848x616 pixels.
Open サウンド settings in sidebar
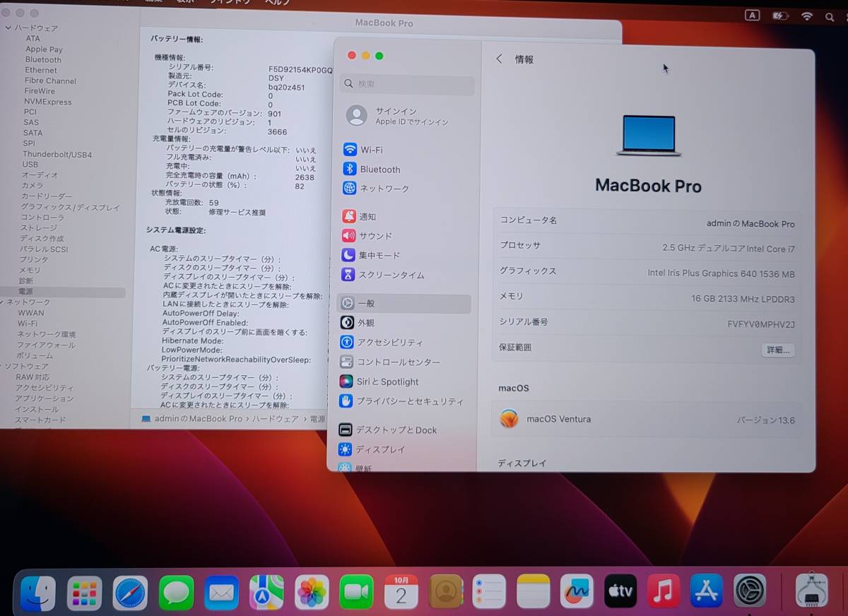click(367, 236)
